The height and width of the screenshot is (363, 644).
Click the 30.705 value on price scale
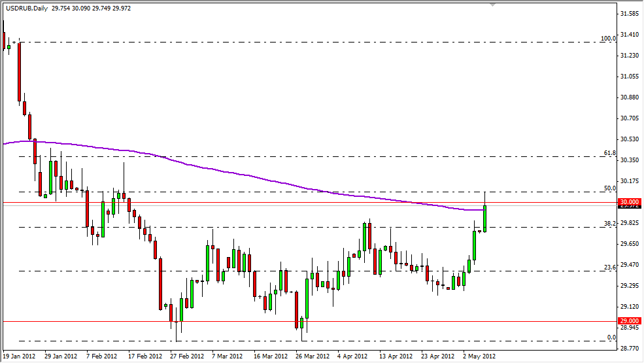click(630, 118)
